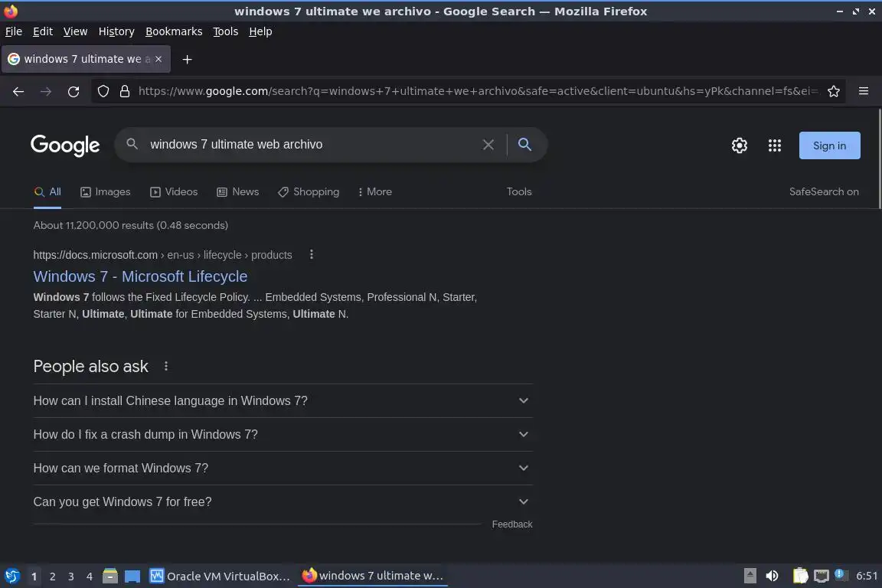Switch to workspace 4
882x588 pixels.
tap(90, 577)
